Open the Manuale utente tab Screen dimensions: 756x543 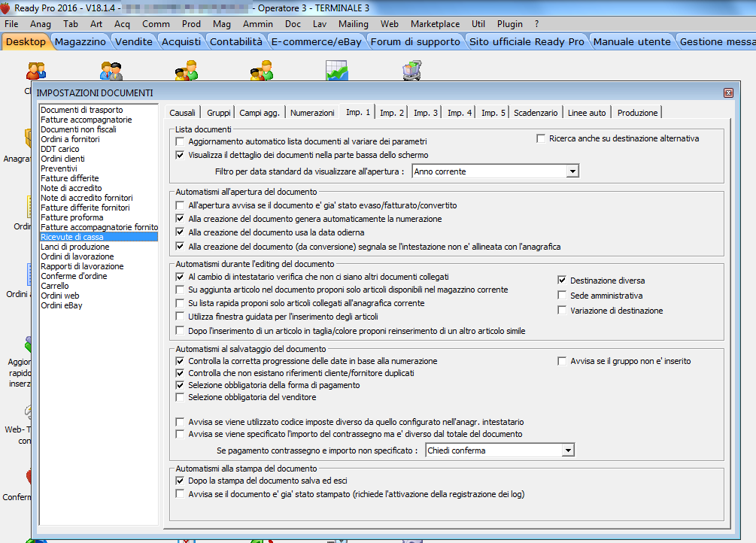(x=632, y=42)
